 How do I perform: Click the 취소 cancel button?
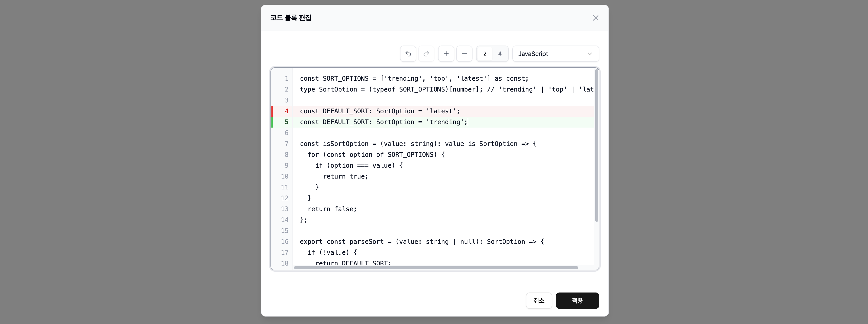[539, 300]
